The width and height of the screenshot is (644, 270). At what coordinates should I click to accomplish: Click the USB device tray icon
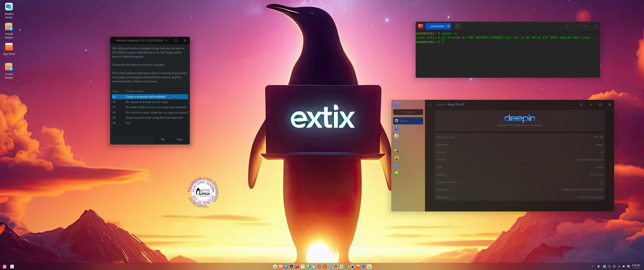point(599,266)
